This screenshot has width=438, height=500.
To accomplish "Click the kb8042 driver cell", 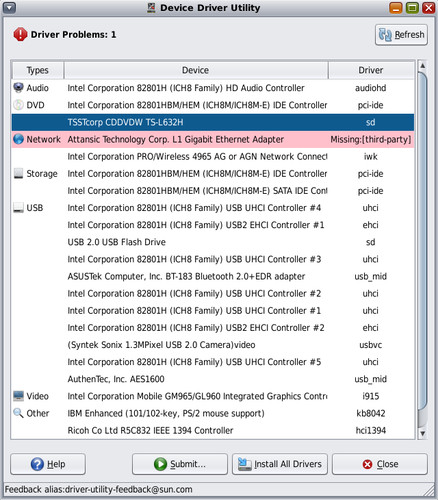I will pyautogui.click(x=371, y=413).
